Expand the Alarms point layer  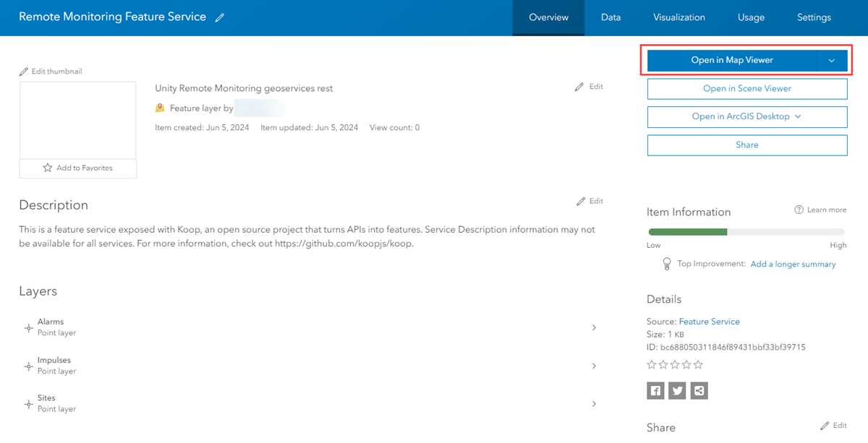tap(594, 327)
